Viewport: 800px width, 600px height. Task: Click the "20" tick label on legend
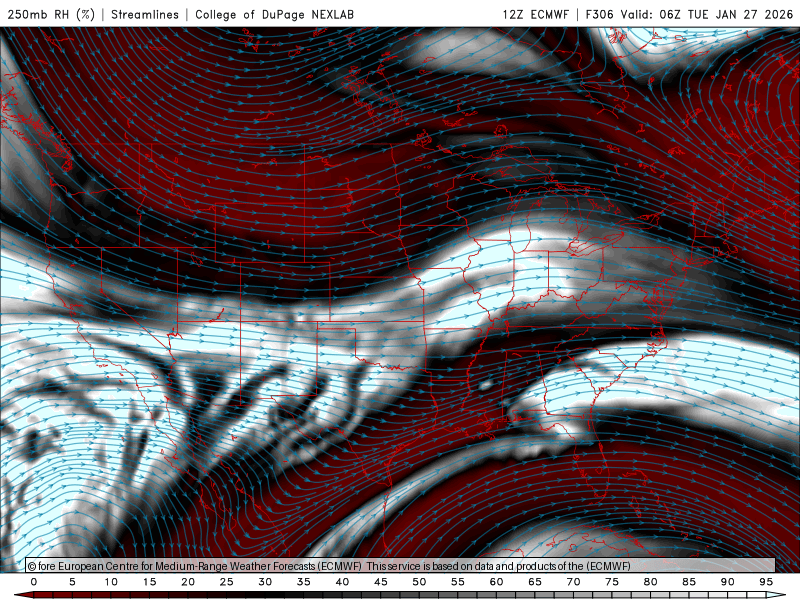coord(188,582)
